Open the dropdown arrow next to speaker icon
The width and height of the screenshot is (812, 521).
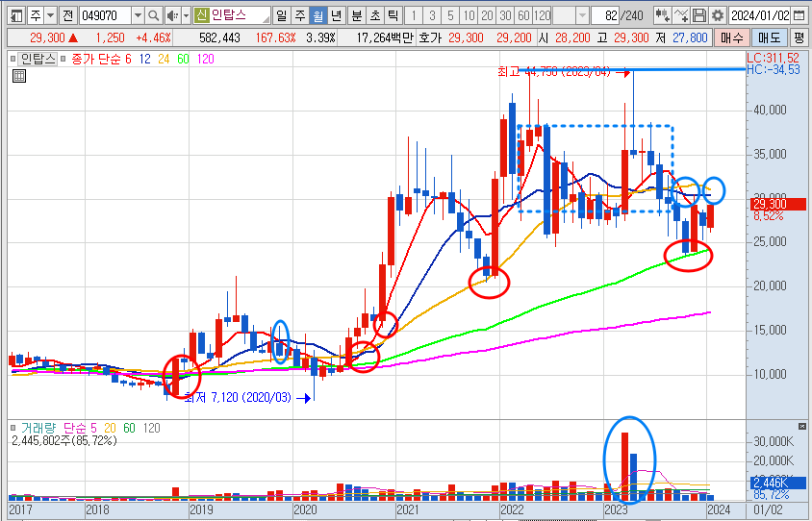coord(187,15)
